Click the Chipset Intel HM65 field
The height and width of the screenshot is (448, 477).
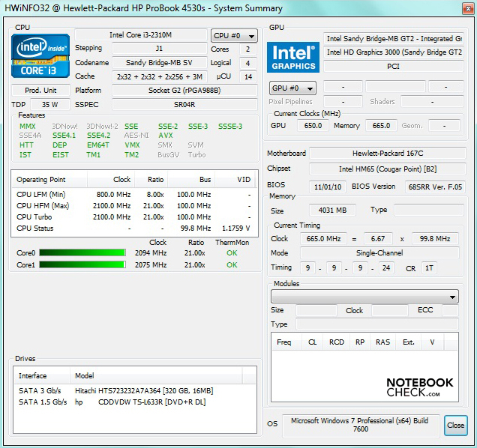coord(388,169)
